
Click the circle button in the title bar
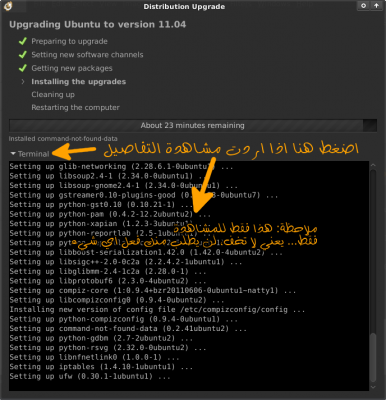click(363, 6)
